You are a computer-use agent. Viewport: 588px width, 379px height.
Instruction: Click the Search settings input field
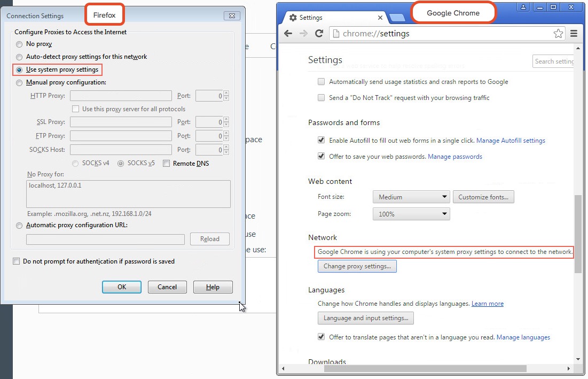click(x=553, y=61)
